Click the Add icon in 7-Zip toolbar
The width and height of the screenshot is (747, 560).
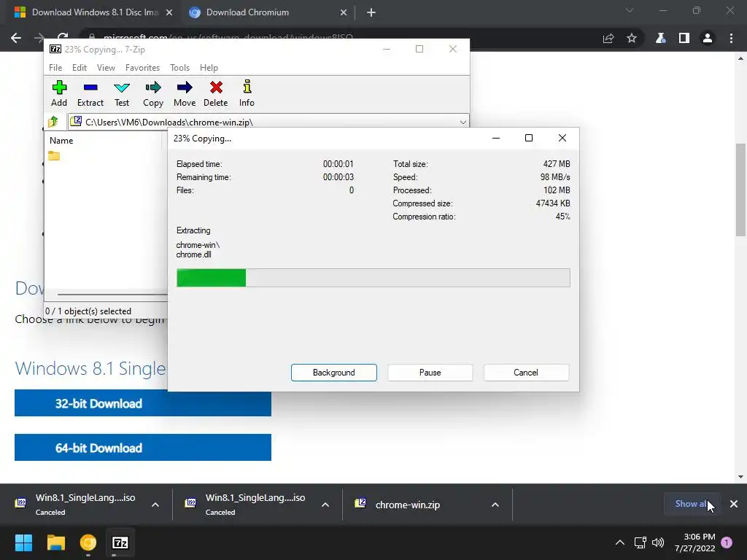tap(59, 93)
